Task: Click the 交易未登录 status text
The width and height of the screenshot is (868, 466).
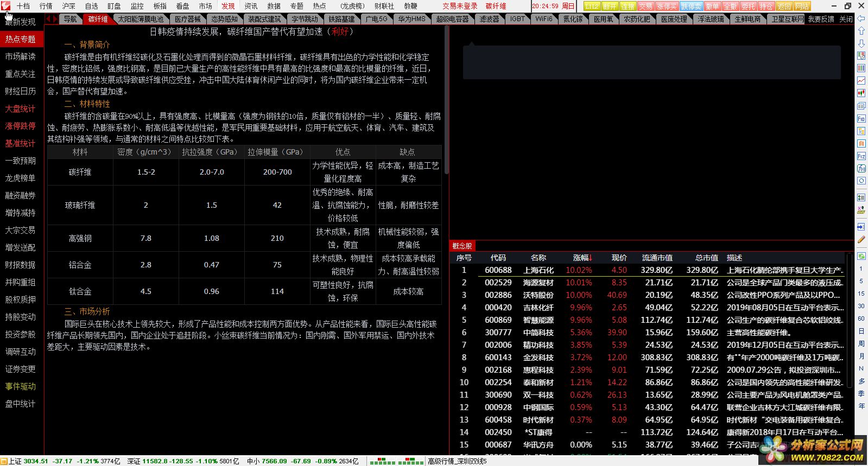Action: tap(460, 6)
